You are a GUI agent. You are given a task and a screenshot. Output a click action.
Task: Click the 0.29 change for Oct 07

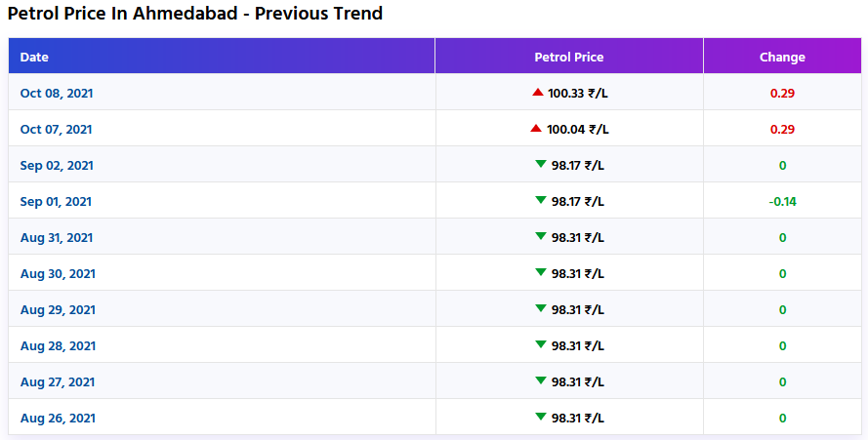[x=782, y=129]
